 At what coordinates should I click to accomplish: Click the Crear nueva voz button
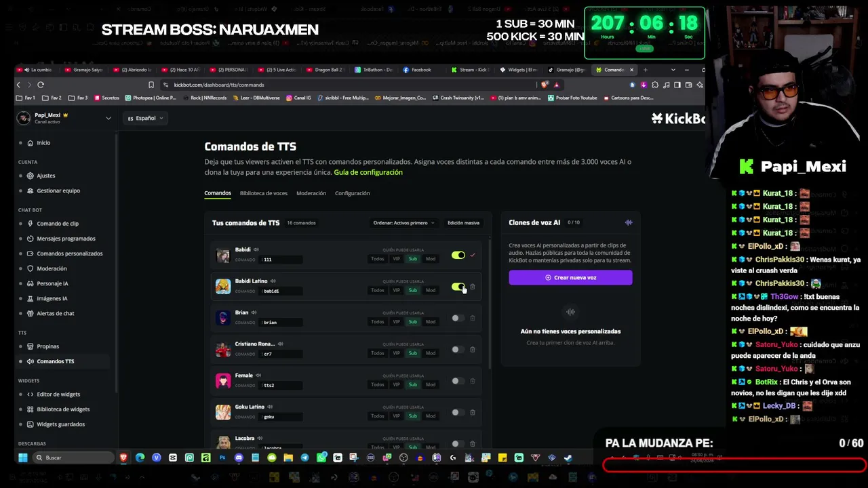click(x=570, y=277)
